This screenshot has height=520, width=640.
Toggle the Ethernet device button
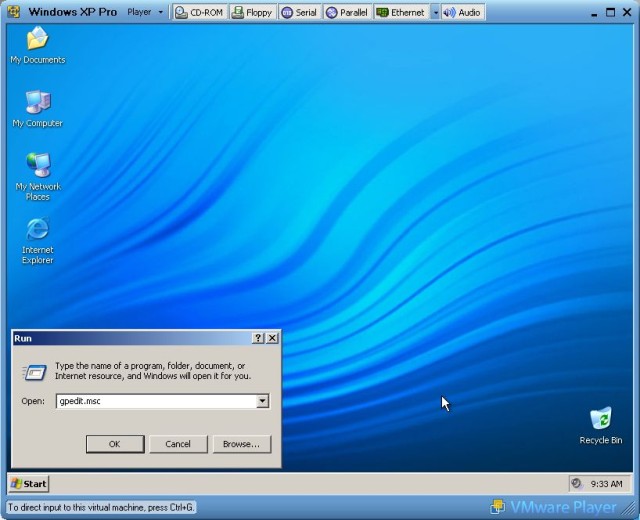pos(401,13)
